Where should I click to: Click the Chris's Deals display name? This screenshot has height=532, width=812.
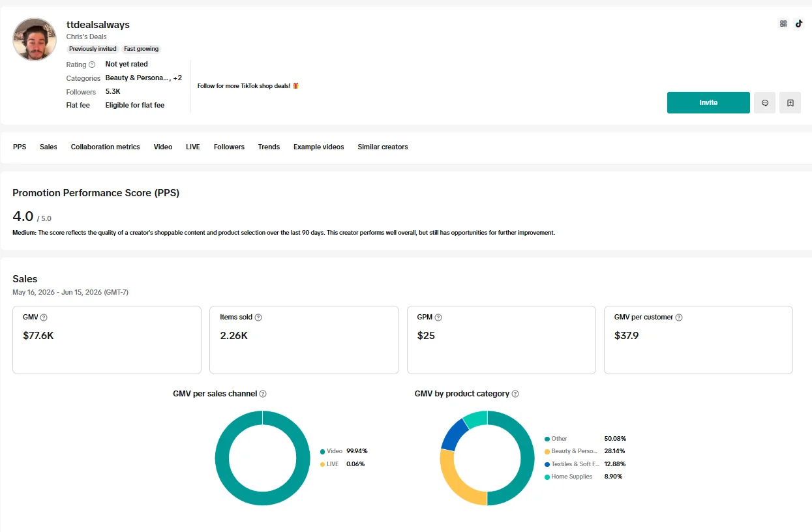86,37
